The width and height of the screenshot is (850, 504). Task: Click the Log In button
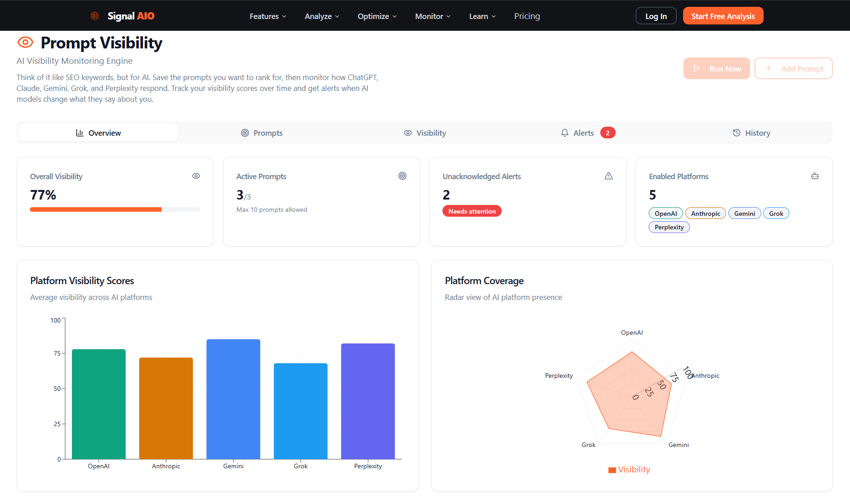pyautogui.click(x=656, y=16)
